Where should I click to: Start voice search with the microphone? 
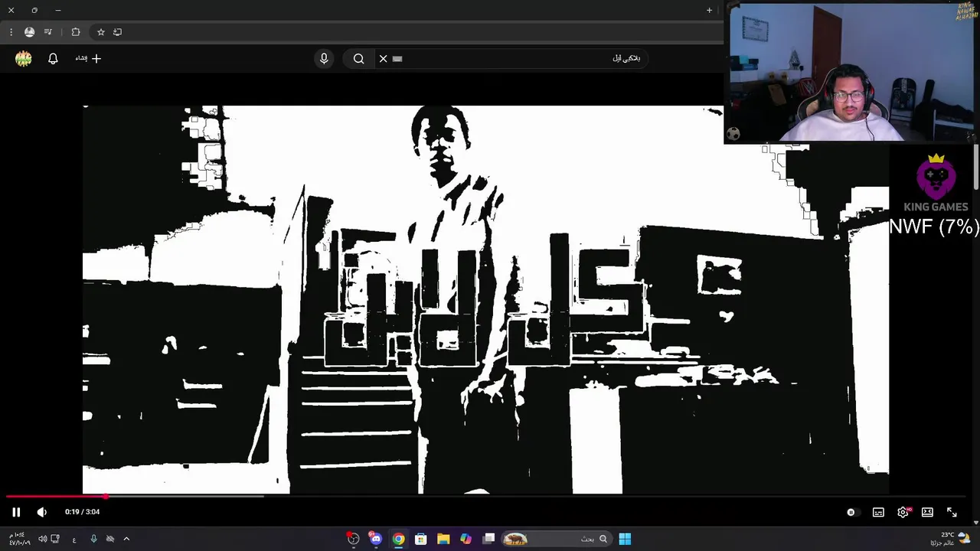(324, 58)
